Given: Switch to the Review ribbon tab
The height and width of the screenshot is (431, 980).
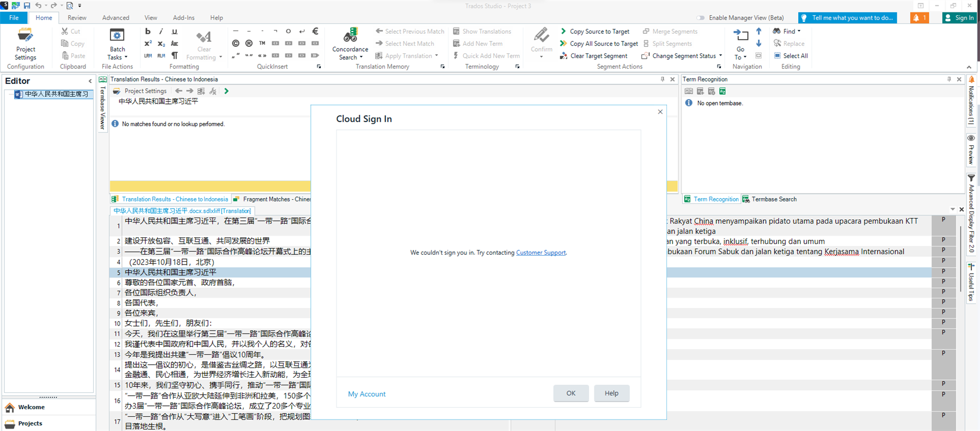Looking at the screenshot, I should 77,18.
